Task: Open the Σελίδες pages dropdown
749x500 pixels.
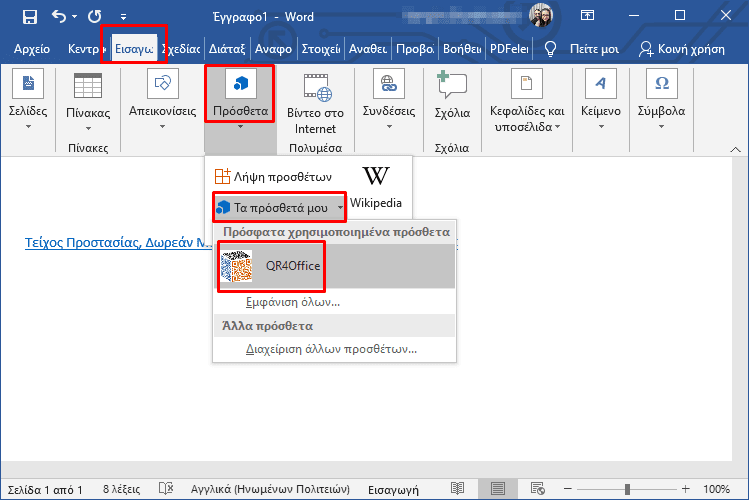Action: coord(28,99)
